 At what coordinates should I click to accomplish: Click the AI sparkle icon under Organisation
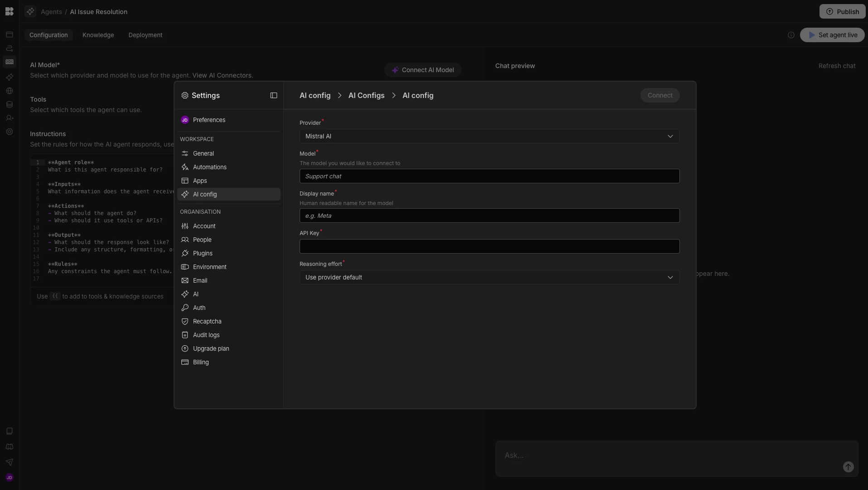point(185,294)
